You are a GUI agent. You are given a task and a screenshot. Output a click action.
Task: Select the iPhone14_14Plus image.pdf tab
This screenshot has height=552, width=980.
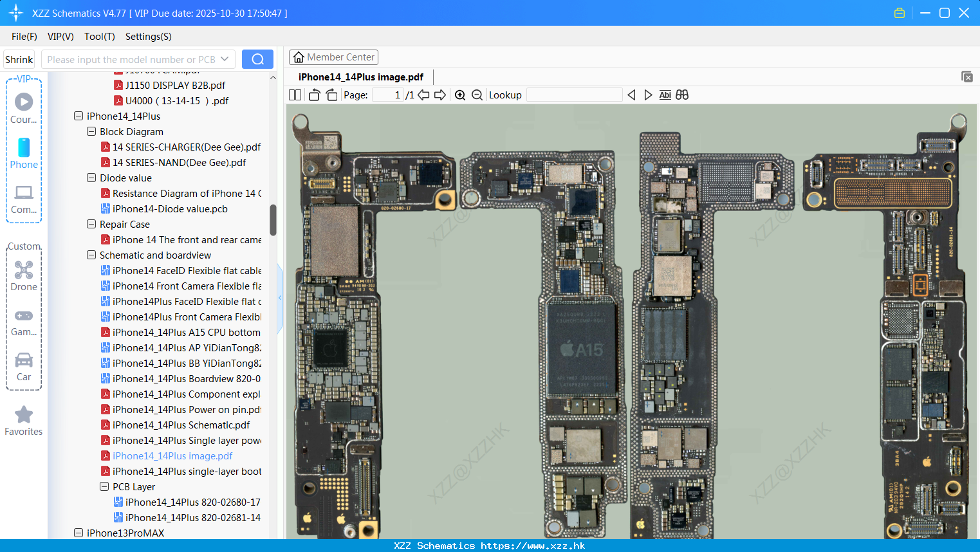tap(361, 77)
